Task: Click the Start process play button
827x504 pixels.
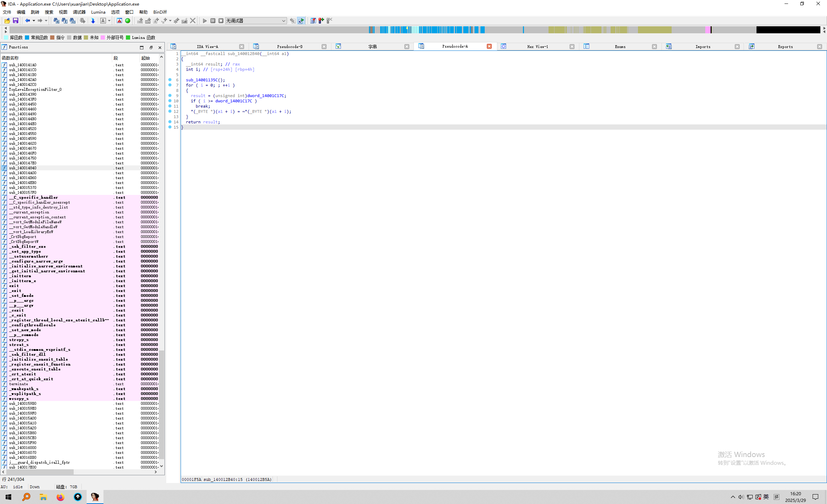Action: (x=205, y=21)
